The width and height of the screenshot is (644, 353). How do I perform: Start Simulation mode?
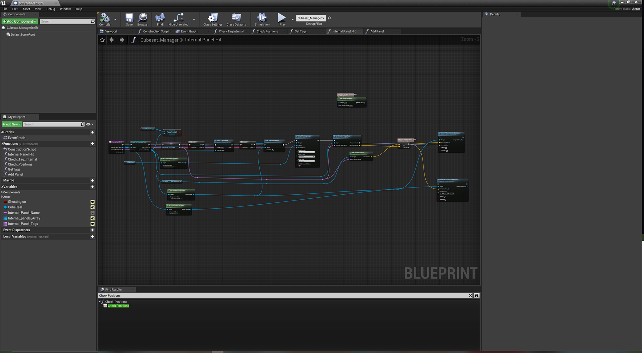[262, 19]
